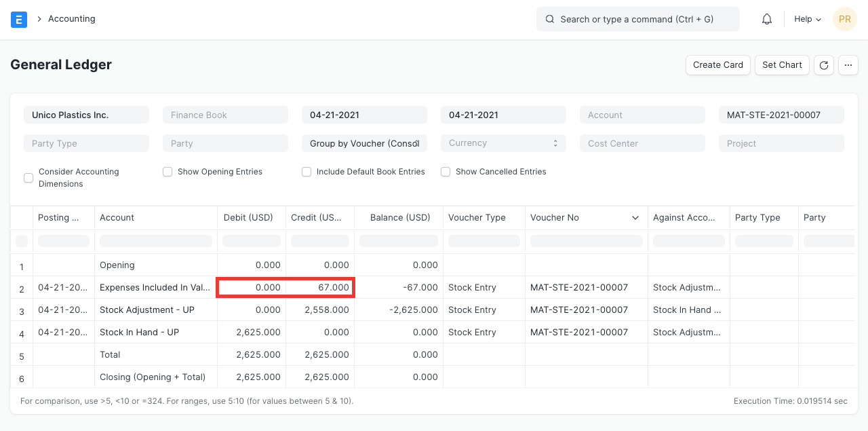This screenshot has height=431, width=868.
Task: Enable Include Default Book Entries
Action: 307,172
